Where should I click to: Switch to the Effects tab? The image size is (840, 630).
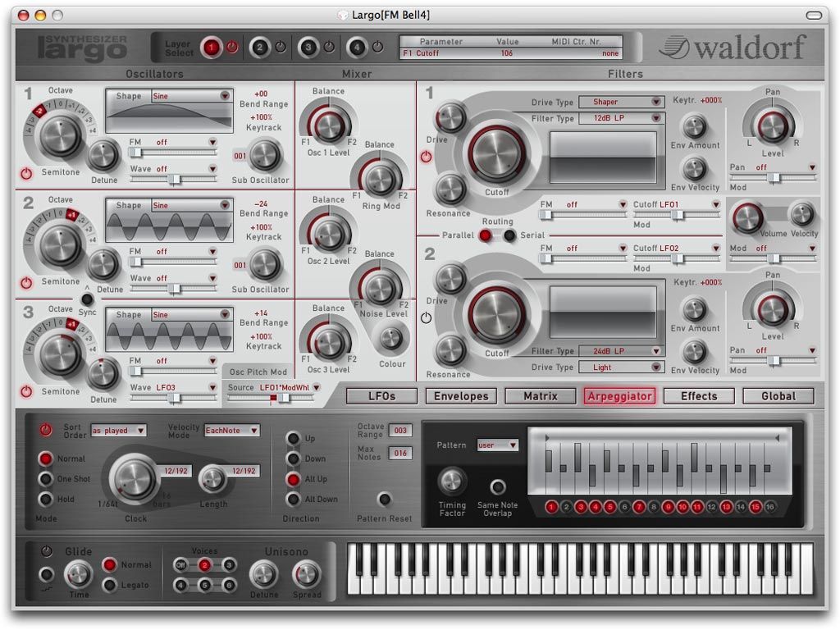[699, 396]
